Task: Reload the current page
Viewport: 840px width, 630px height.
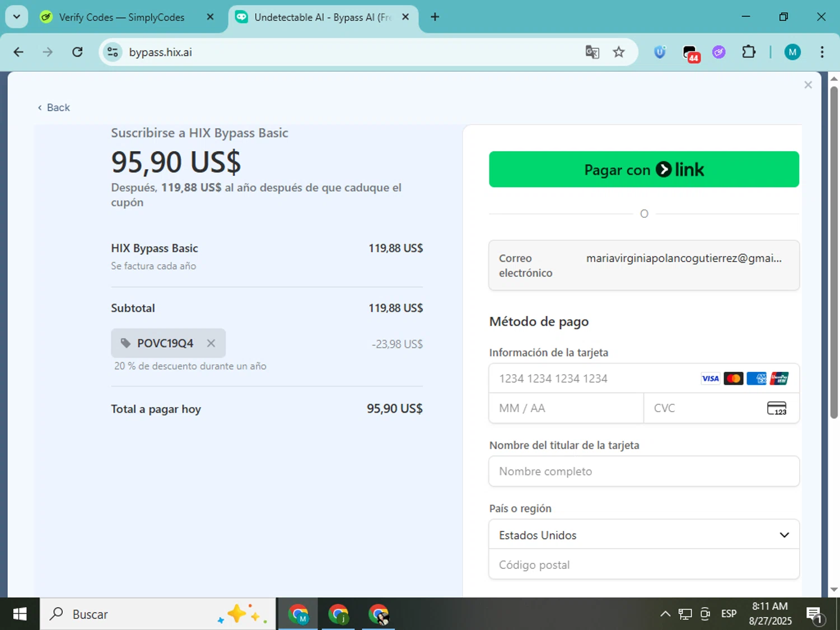Action: pyautogui.click(x=77, y=52)
